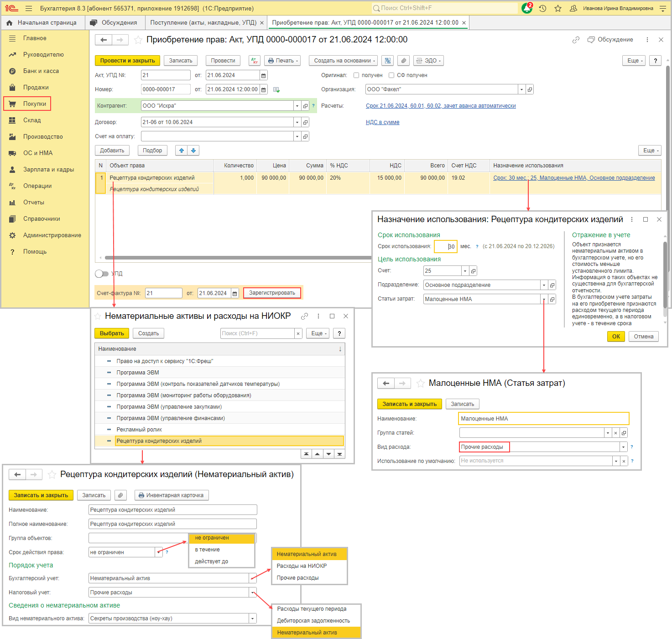
Task: Open the Счет 25 dropdown
Action: tap(465, 271)
